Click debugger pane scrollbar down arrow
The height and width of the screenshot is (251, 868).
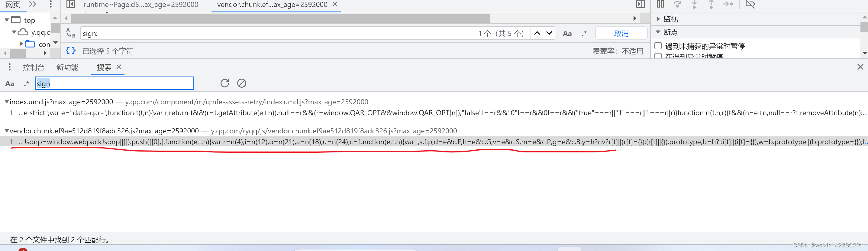coord(864,53)
